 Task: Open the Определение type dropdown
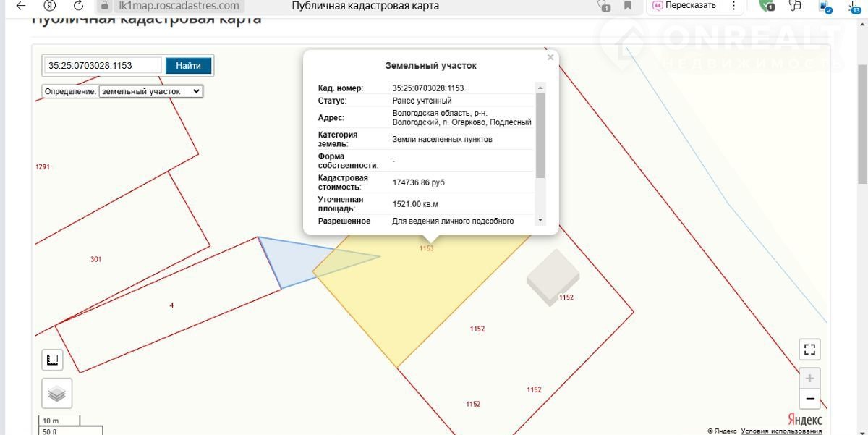(150, 92)
